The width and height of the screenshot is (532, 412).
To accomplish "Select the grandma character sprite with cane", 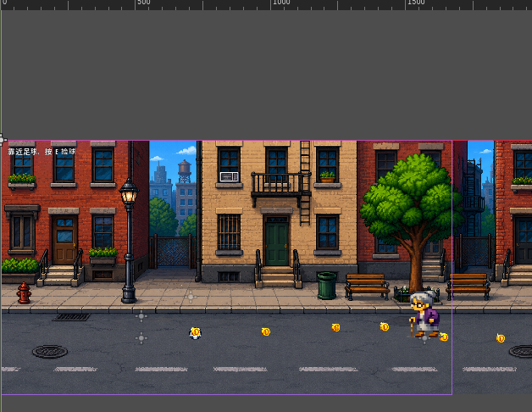I will [424, 315].
